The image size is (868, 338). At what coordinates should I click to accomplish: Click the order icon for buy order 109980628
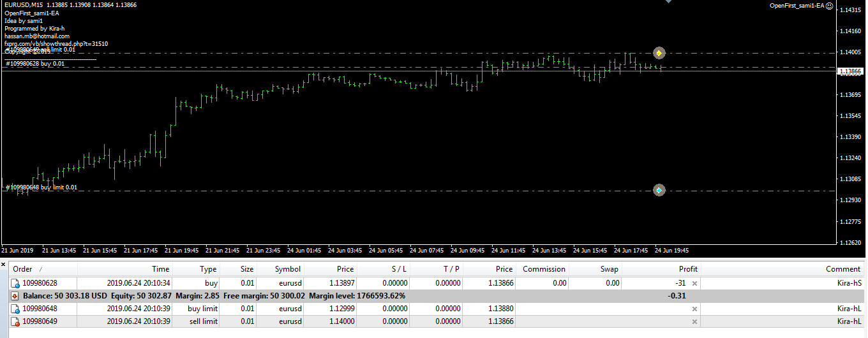(15, 283)
